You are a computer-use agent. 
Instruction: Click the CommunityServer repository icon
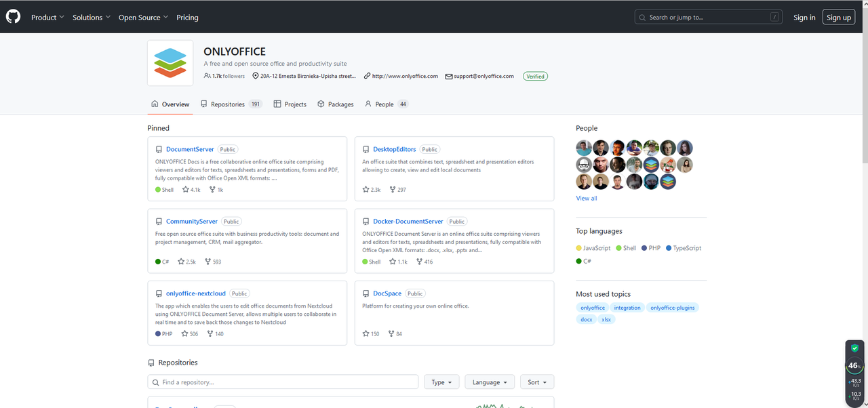[159, 222]
